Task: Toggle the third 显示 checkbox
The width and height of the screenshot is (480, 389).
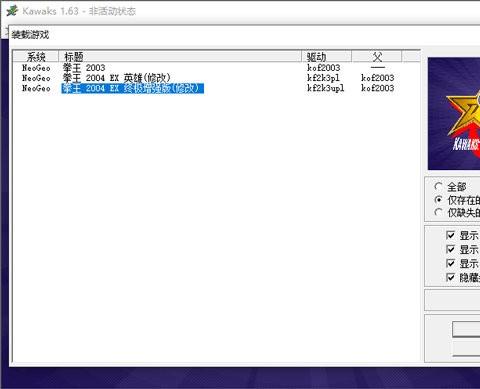Action: (450, 263)
